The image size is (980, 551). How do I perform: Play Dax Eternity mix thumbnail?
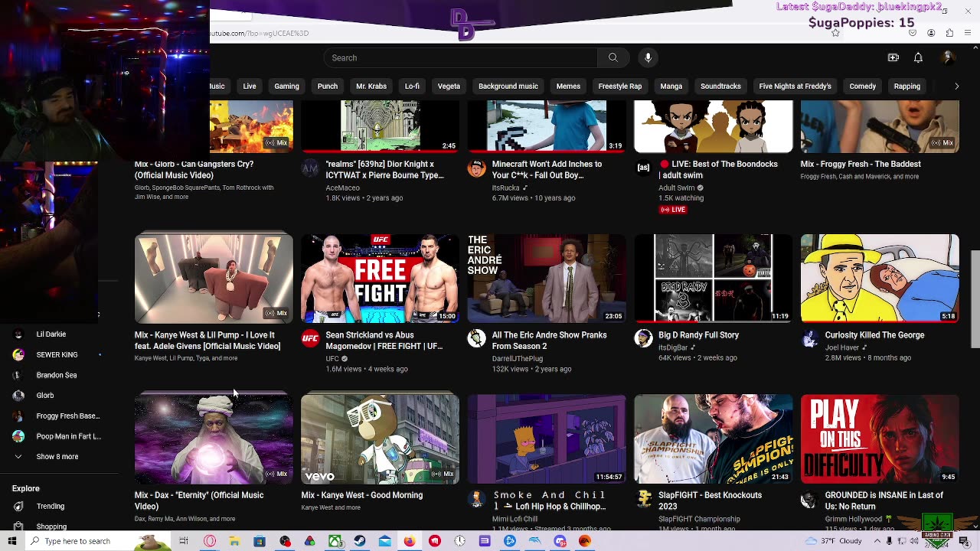[214, 439]
